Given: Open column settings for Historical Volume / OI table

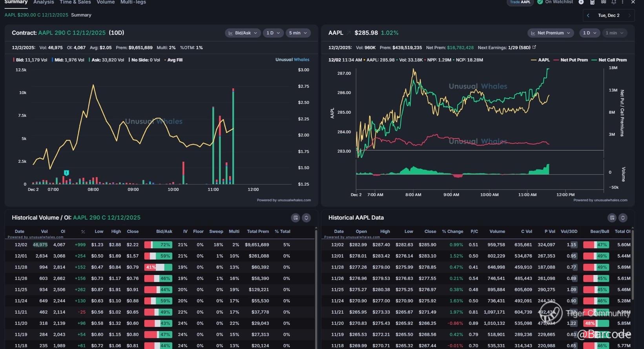Looking at the screenshot, I should 296,218.
